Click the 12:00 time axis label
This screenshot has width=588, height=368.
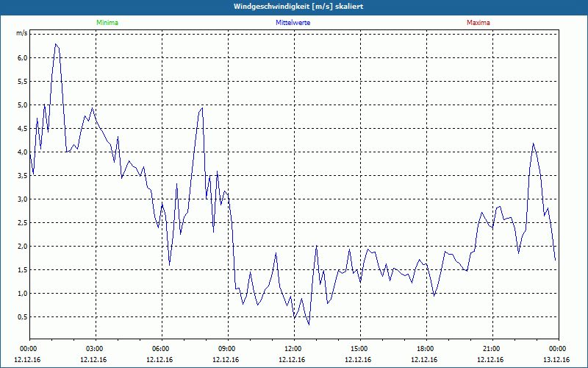coord(294,349)
